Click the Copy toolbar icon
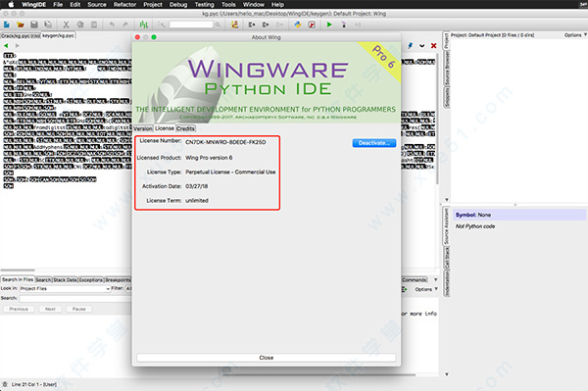Screen dimensions: 588x391 [x=80, y=24]
